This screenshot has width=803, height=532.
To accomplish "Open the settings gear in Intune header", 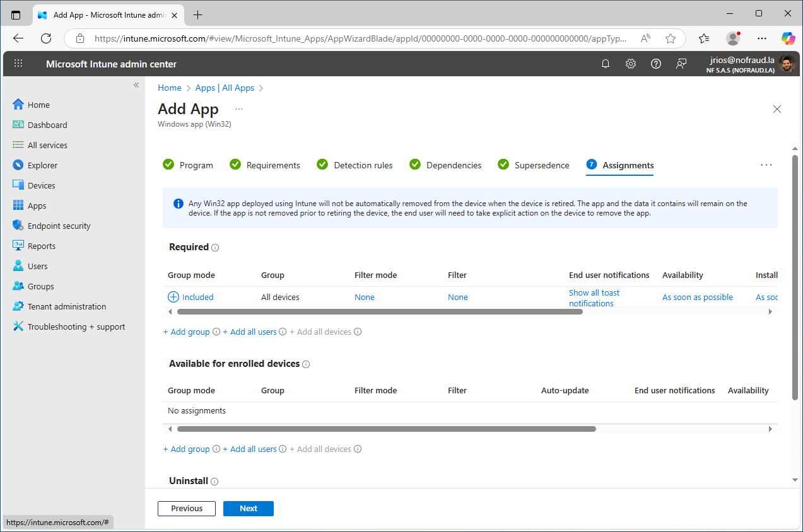I will click(x=631, y=64).
